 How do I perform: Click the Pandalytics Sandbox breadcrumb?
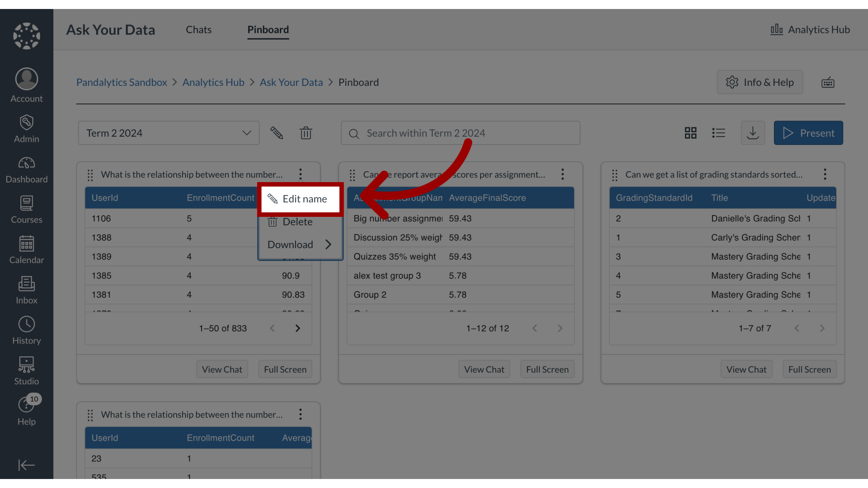tap(122, 82)
